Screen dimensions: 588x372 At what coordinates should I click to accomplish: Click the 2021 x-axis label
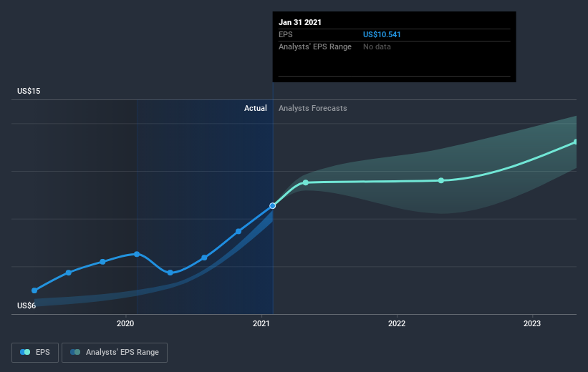pyautogui.click(x=261, y=323)
